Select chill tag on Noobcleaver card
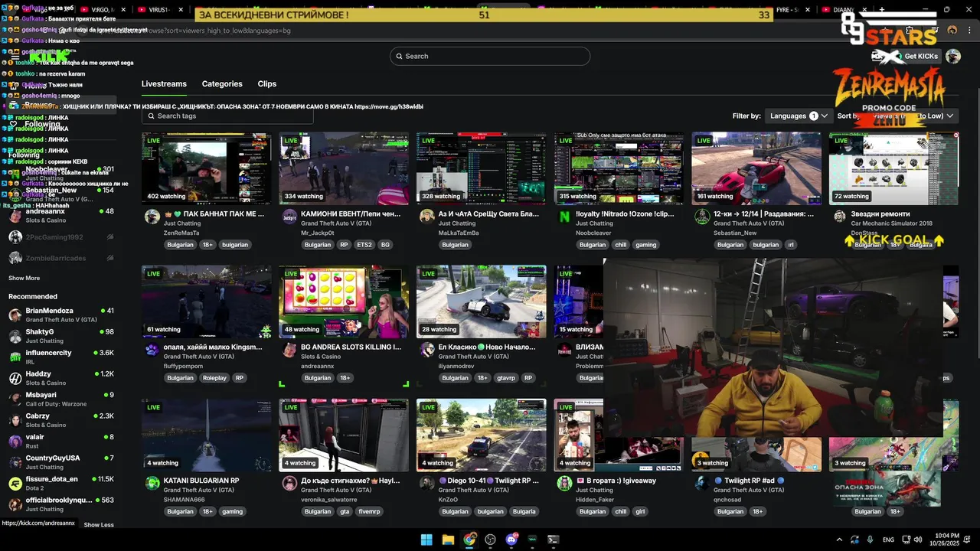The image size is (980, 551). point(620,245)
